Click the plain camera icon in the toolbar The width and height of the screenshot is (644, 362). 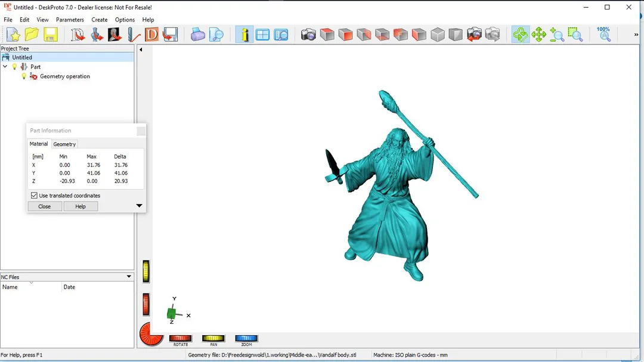(x=308, y=35)
